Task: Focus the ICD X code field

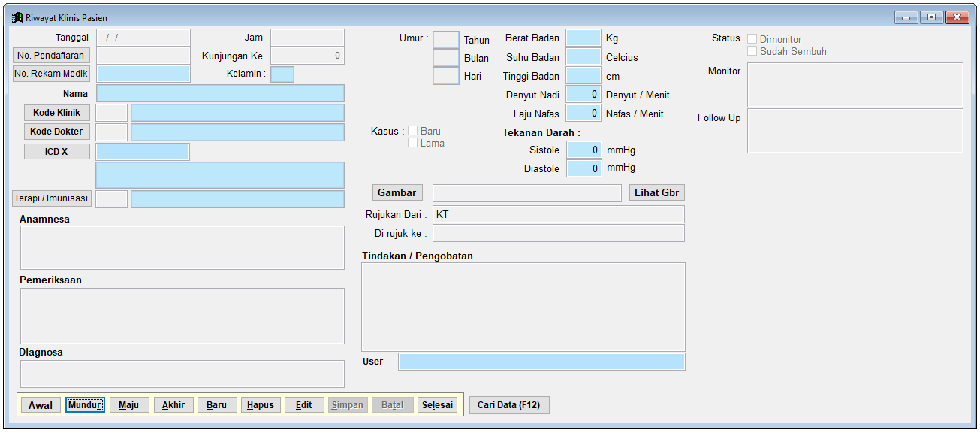Action: click(x=143, y=152)
